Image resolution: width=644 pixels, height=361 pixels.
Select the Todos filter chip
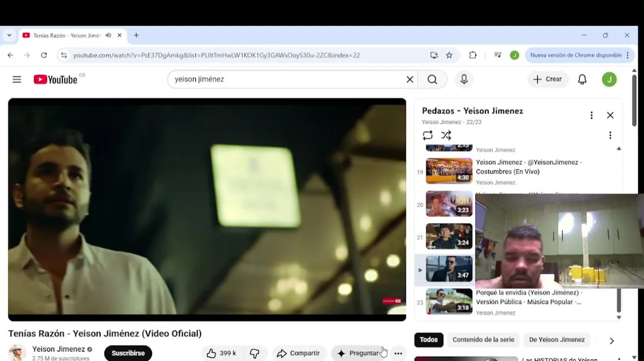pos(428,339)
